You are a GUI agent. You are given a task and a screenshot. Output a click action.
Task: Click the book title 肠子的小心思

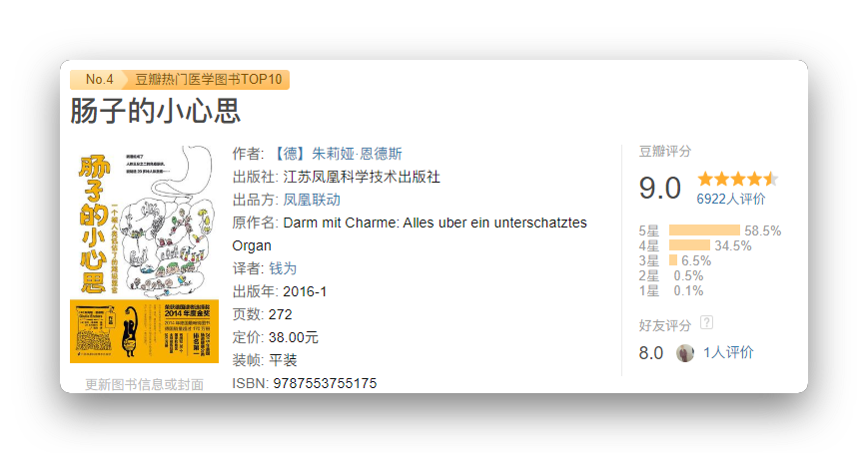tap(155, 111)
